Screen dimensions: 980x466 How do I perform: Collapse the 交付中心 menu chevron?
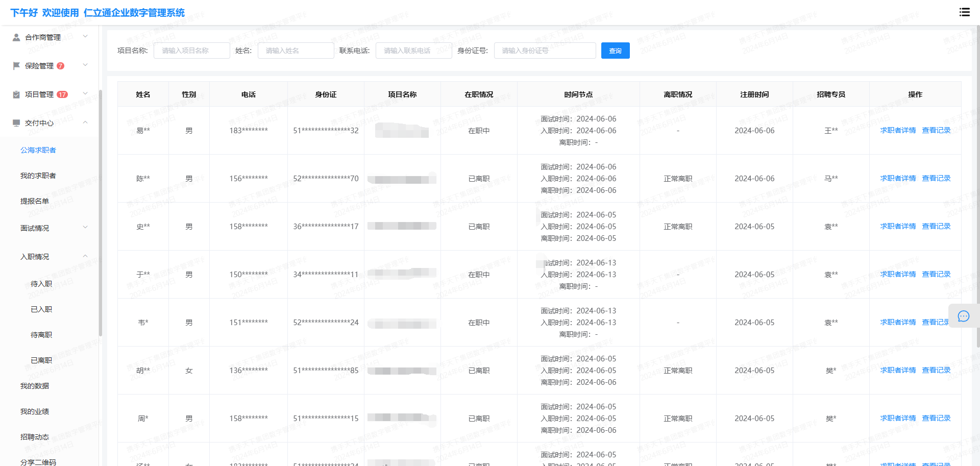(85, 122)
